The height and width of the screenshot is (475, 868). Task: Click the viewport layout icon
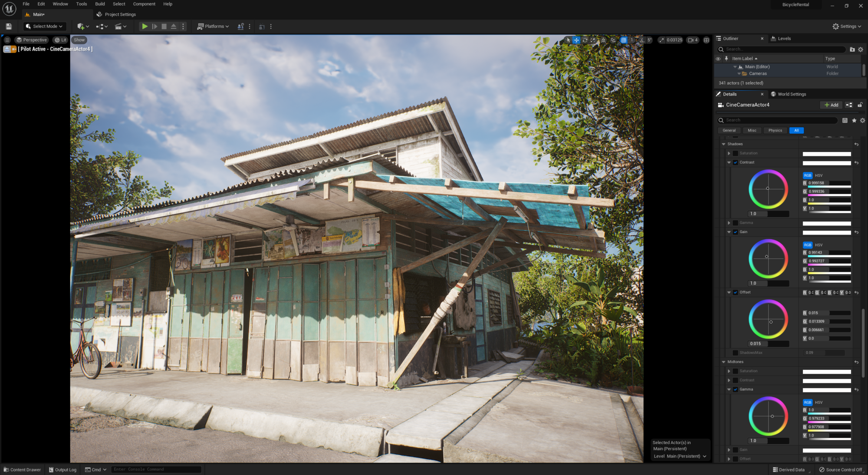click(x=706, y=40)
